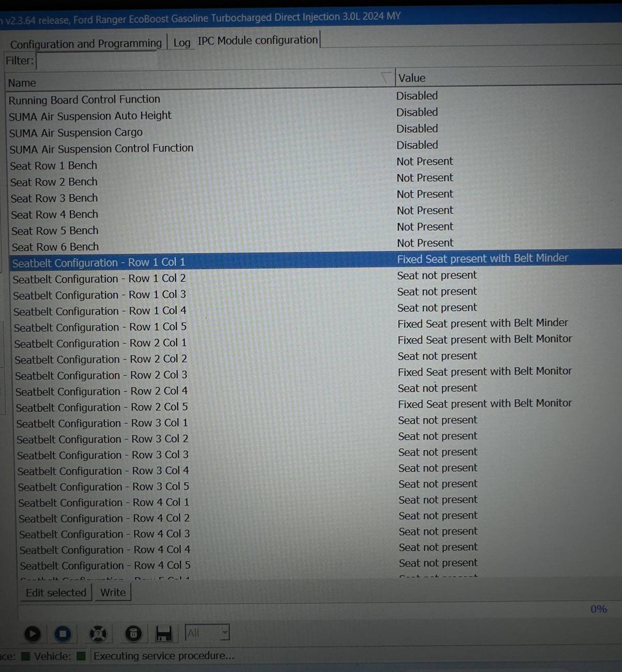Click Belt Monitor value of Row 2 Col 5

(x=485, y=403)
